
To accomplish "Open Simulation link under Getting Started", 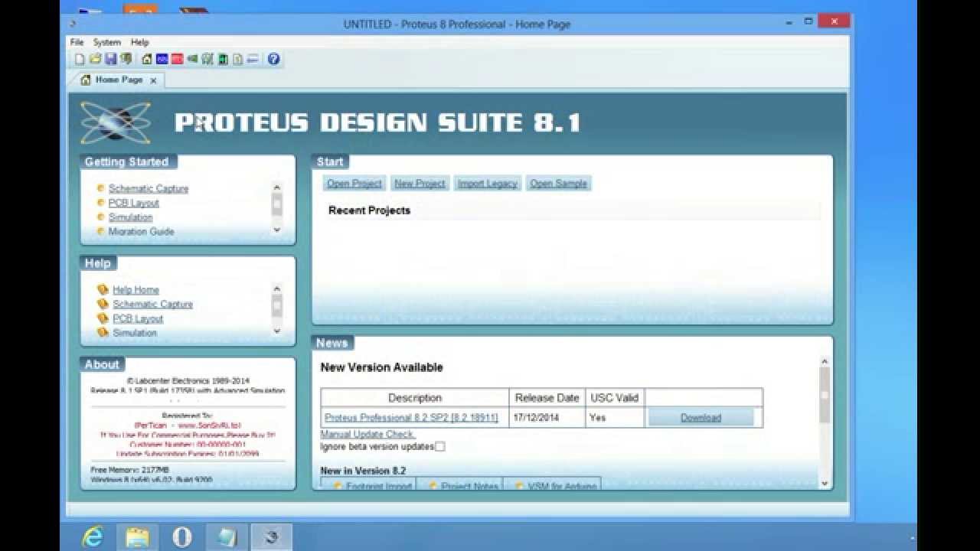I will point(130,217).
